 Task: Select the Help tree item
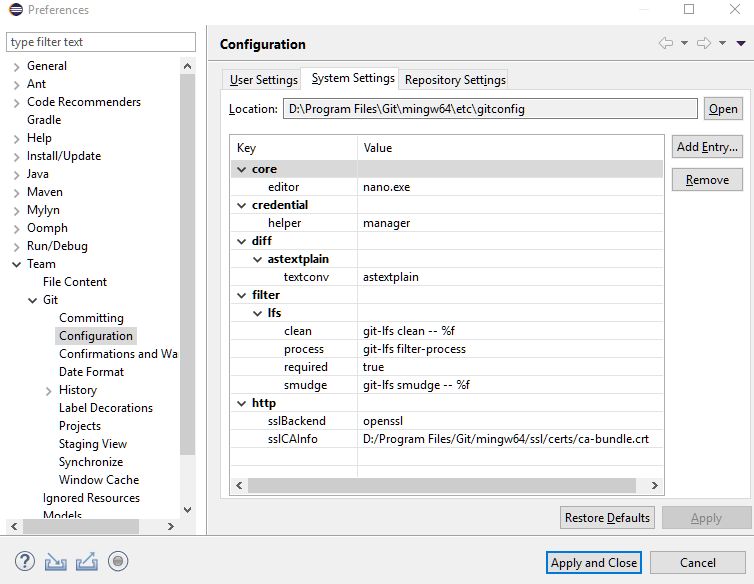(x=39, y=138)
